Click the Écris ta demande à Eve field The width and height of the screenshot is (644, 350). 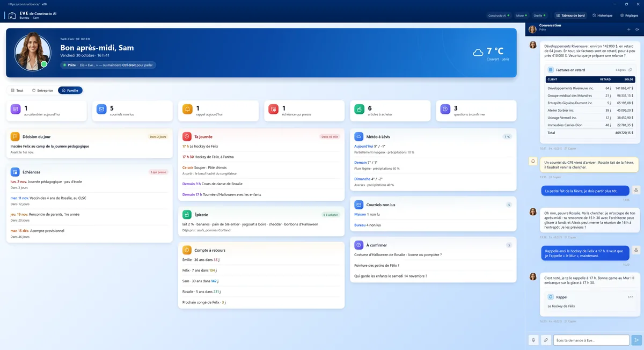coord(591,340)
